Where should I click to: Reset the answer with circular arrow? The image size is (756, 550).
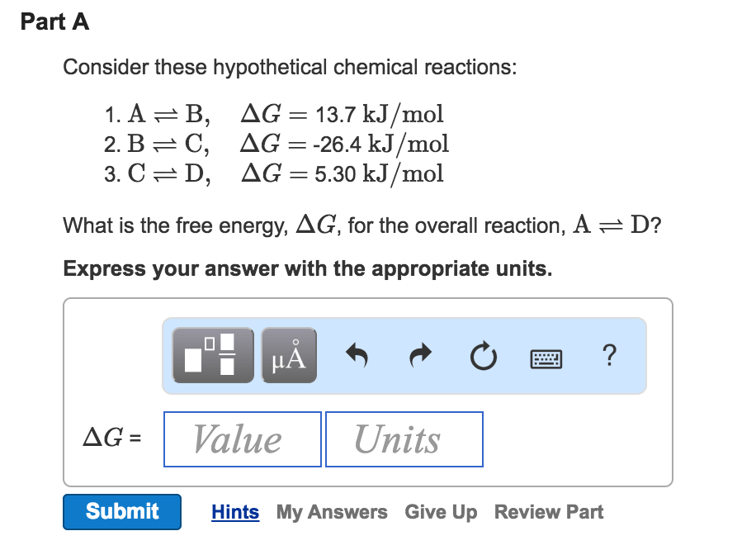tap(484, 355)
